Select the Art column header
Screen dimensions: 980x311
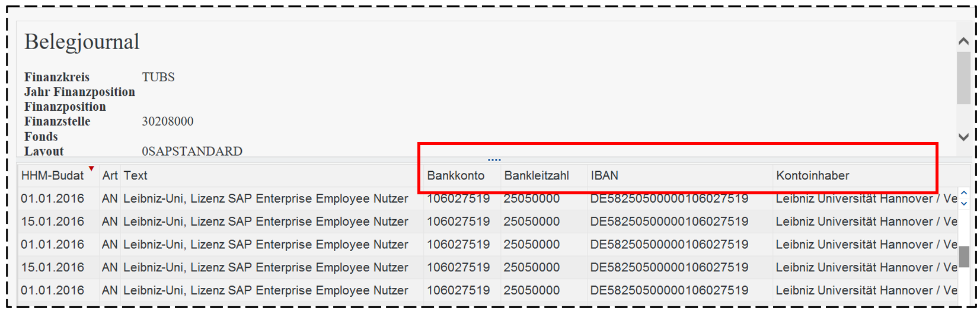coord(110,176)
